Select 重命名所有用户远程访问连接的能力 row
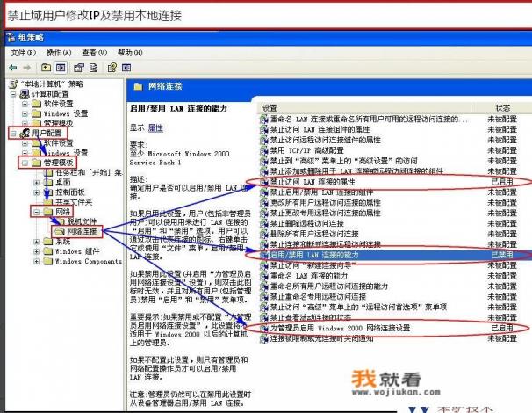 [x=389, y=286]
